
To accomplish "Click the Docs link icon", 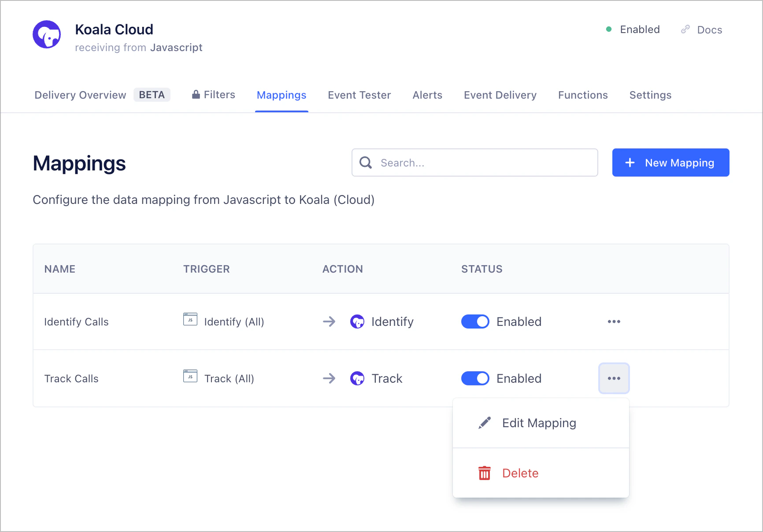I will [685, 30].
